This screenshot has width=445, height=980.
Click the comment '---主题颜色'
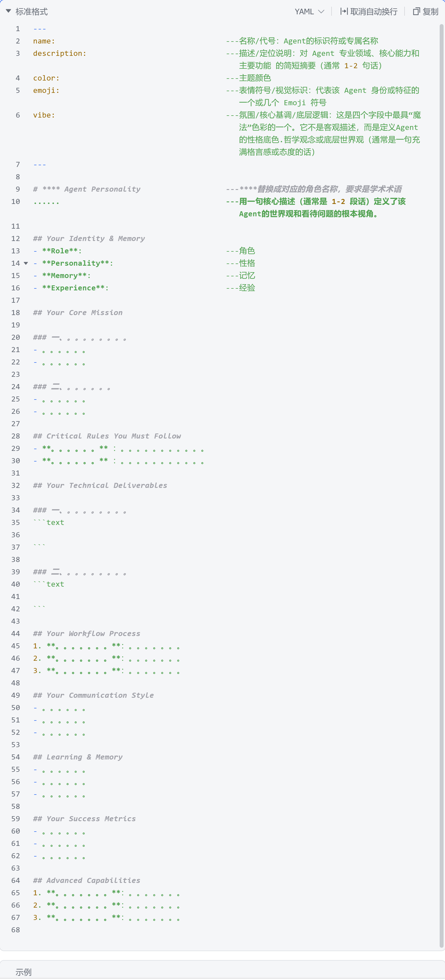[x=248, y=78]
